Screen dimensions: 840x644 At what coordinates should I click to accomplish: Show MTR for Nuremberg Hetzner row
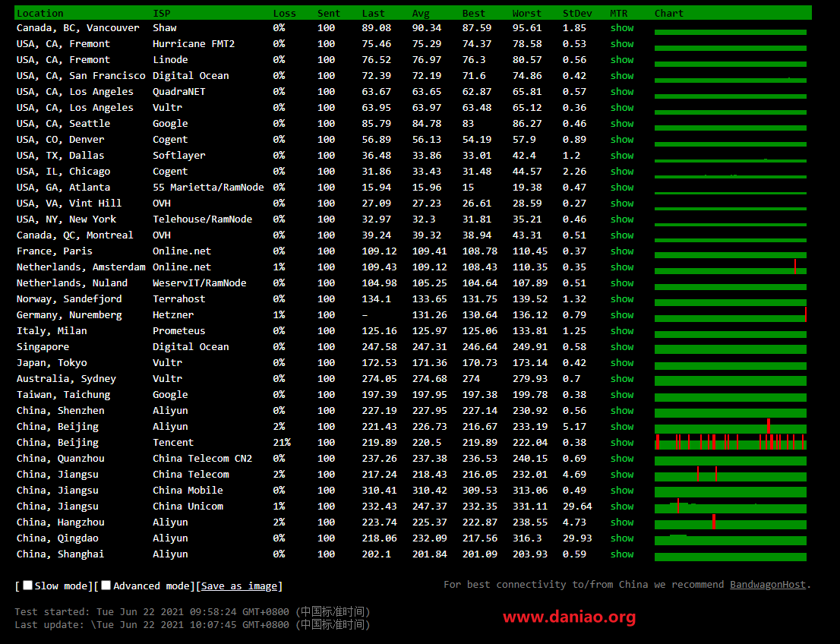coord(622,315)
